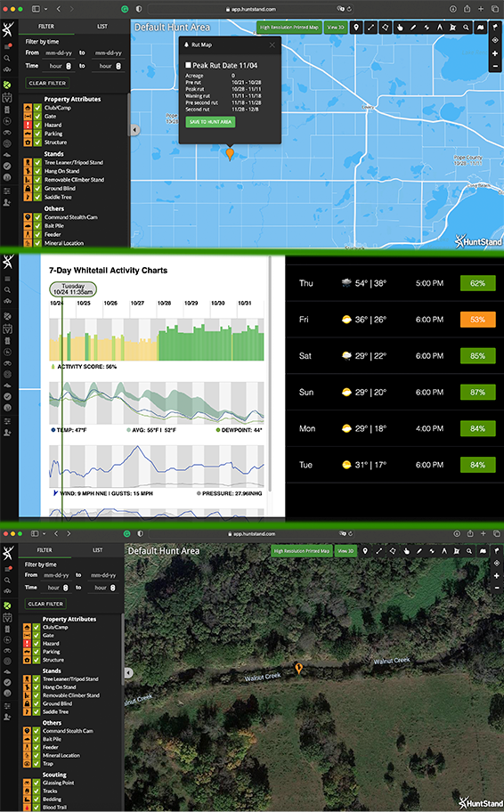Click orange location pin on Rut Map
Image resolution: width=504 pixels, height=812 pixels.
[x=230, y=154]
